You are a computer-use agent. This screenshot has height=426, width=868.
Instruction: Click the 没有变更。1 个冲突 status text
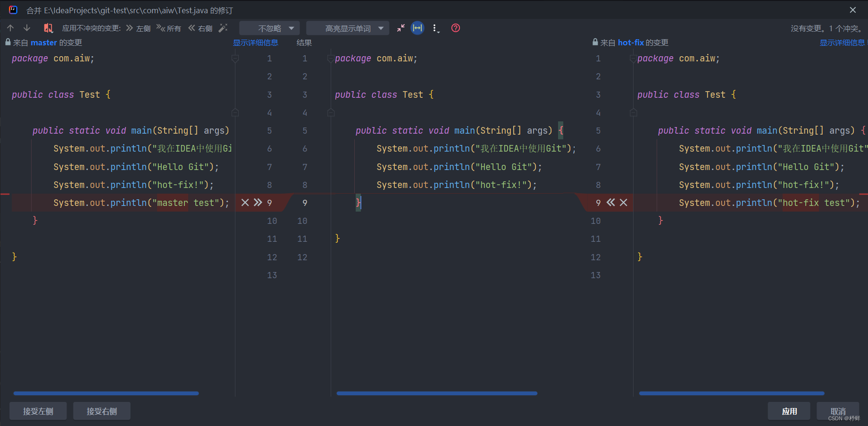point(827,28)
